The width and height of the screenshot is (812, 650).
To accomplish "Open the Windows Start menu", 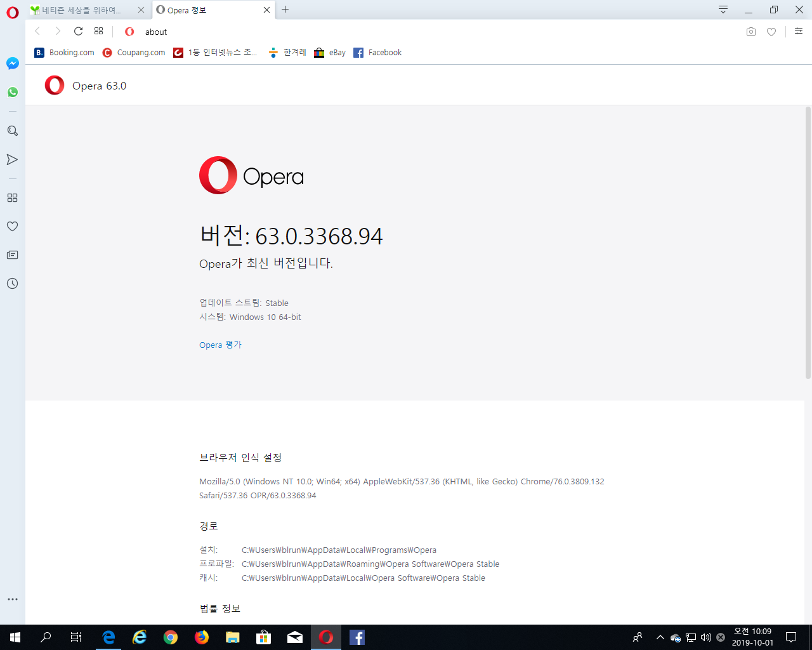I will coord(15,637).
